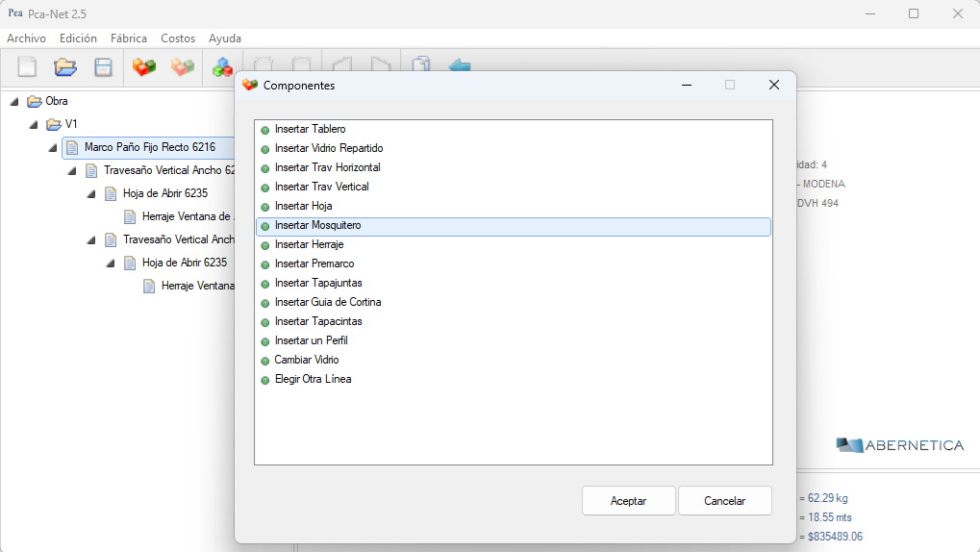Click the New file toolbar icon
This screenshot has height=552, width=980.
pyautogui.click(x=27, y=67)
